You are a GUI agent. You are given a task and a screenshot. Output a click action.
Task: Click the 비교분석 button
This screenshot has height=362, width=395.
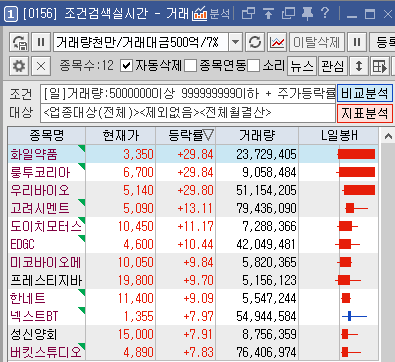tap(365, 93)
